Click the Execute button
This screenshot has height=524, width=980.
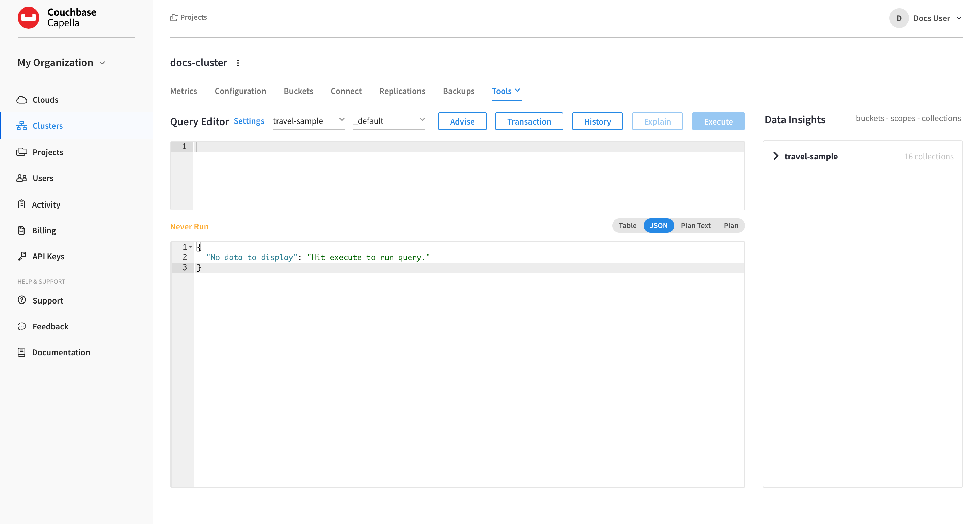pos(718,121)
